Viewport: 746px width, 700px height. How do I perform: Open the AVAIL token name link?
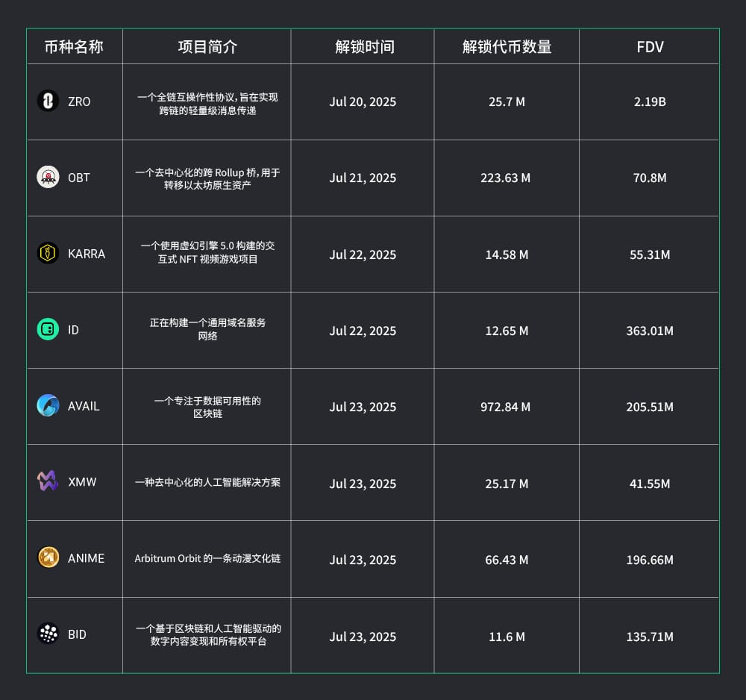pos(84,406)
